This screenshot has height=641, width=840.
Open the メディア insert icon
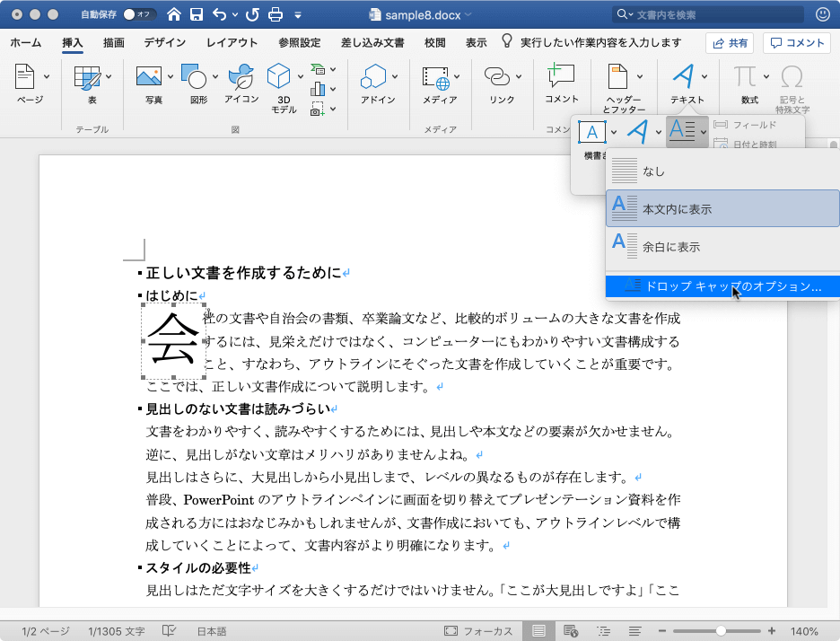click(435, 78)
